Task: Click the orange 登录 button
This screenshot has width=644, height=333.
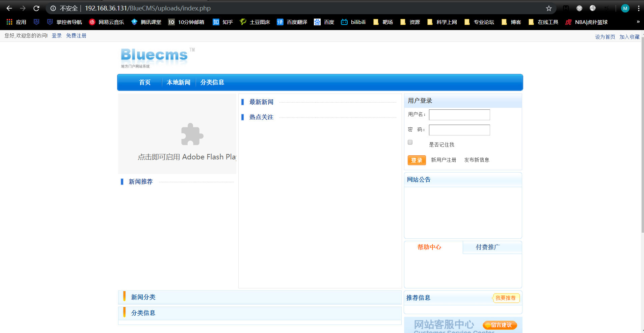Action: click(416, 160)
